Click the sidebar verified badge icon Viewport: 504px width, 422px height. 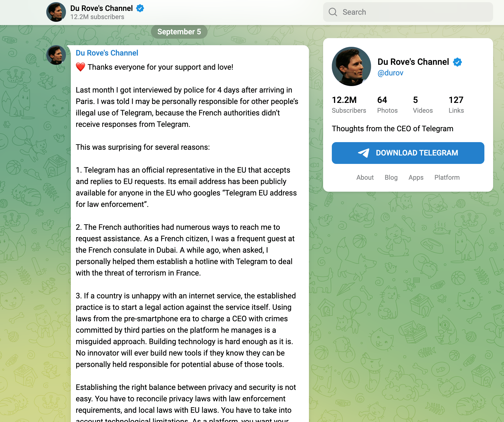pos(457,62)
